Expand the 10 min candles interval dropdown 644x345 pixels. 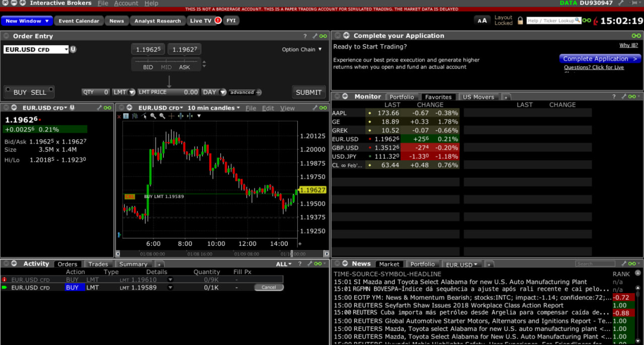pyautogui.click(x=214, y=108)
